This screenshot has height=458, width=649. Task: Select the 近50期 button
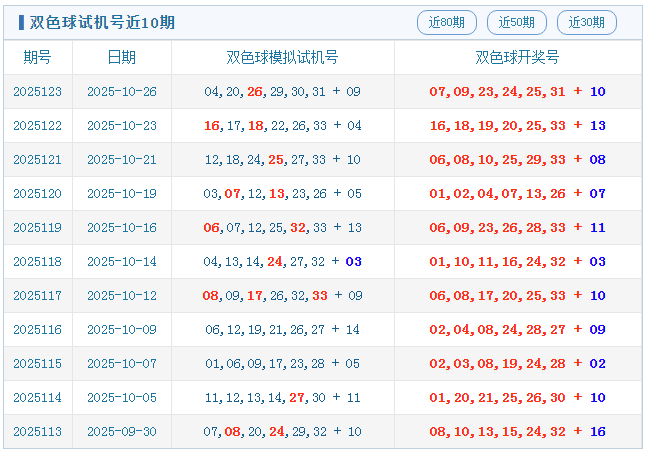[516, 22]
